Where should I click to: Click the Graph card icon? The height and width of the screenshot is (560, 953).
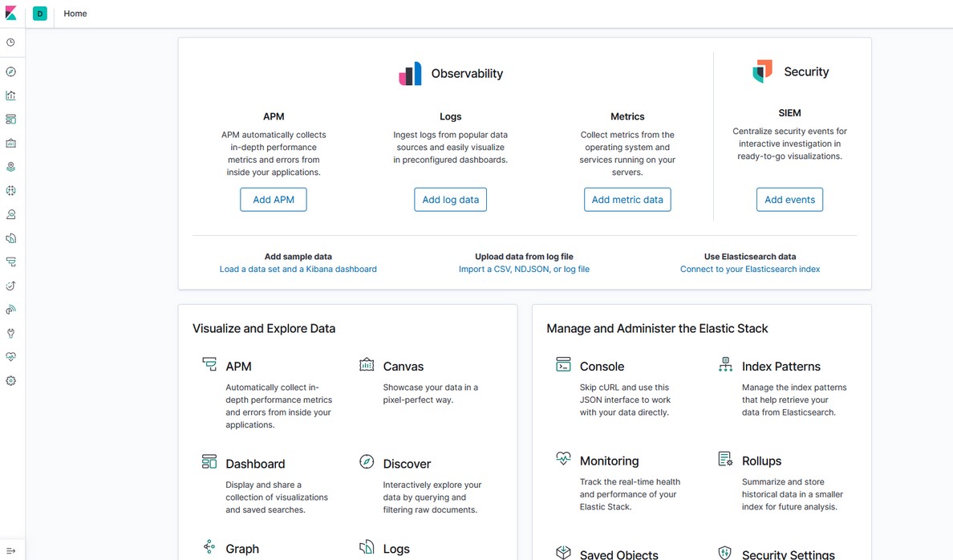(209, 546)
